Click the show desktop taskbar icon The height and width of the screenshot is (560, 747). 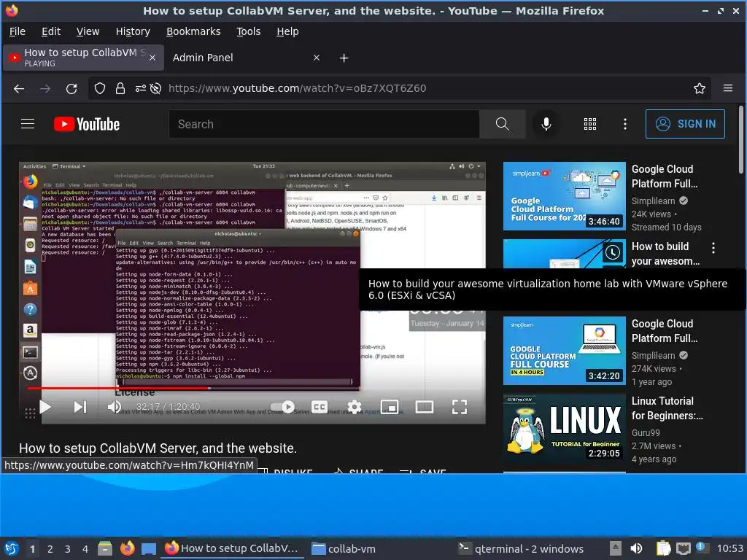[x=149, y=549]
